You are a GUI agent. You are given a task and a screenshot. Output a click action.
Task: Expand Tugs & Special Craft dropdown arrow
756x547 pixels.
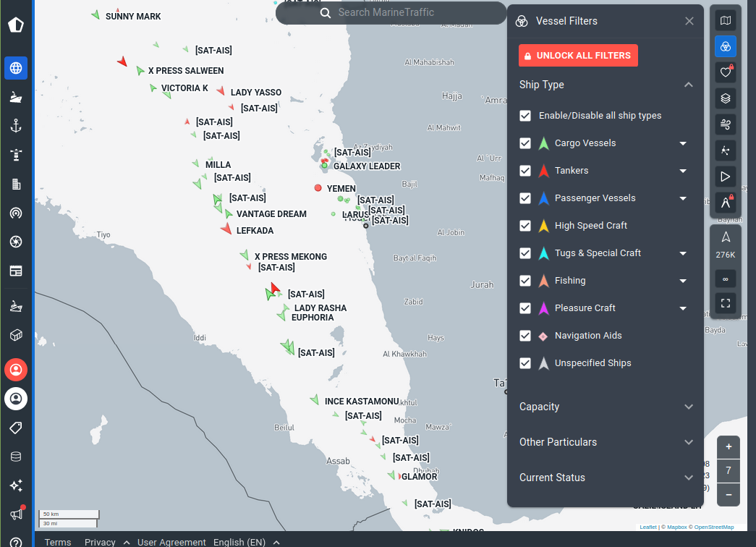[x=683, y=253]
